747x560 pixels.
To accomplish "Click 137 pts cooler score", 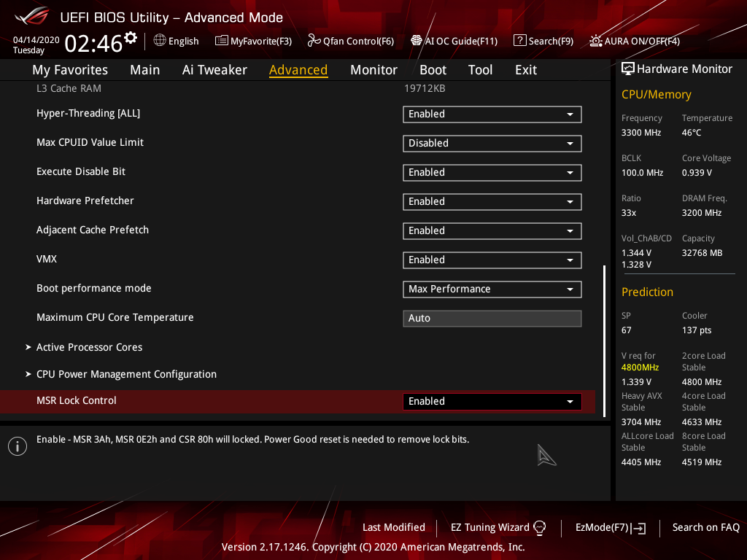I will [x=697, y=330].
